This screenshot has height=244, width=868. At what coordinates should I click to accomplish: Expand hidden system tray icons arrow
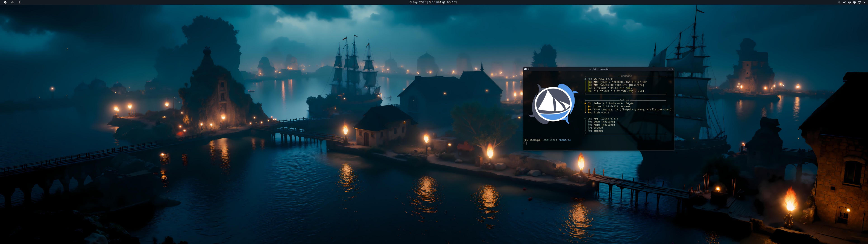[x=864, y=2]
